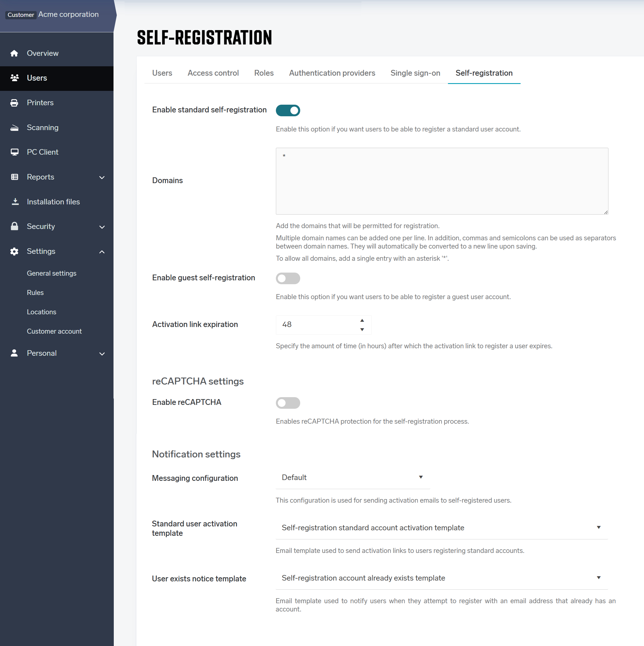Viewport: 644px width, 646px height.
Task: Disable standard self-registration toggle
Action: click(288, 110)
